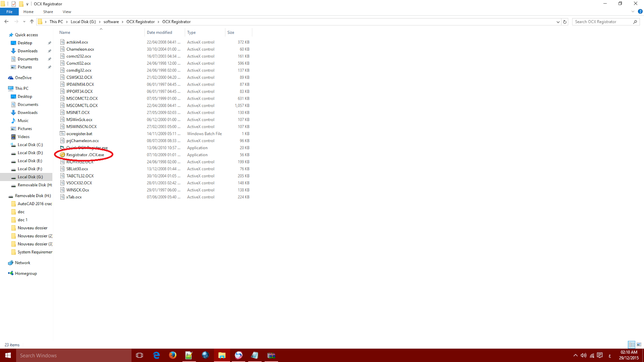Select the Resgistrator .OCX.exe application icon
Screen dimensions: 644x362
pos(62,155)
